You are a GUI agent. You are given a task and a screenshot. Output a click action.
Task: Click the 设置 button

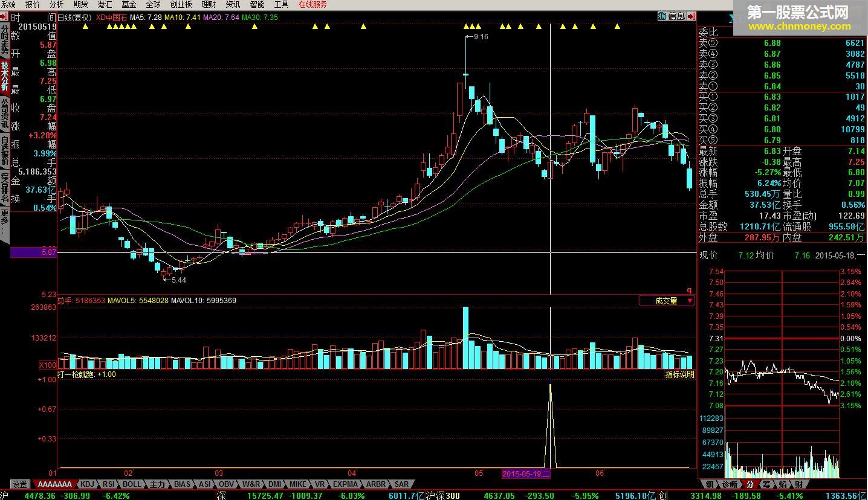(x=20, y=484)
